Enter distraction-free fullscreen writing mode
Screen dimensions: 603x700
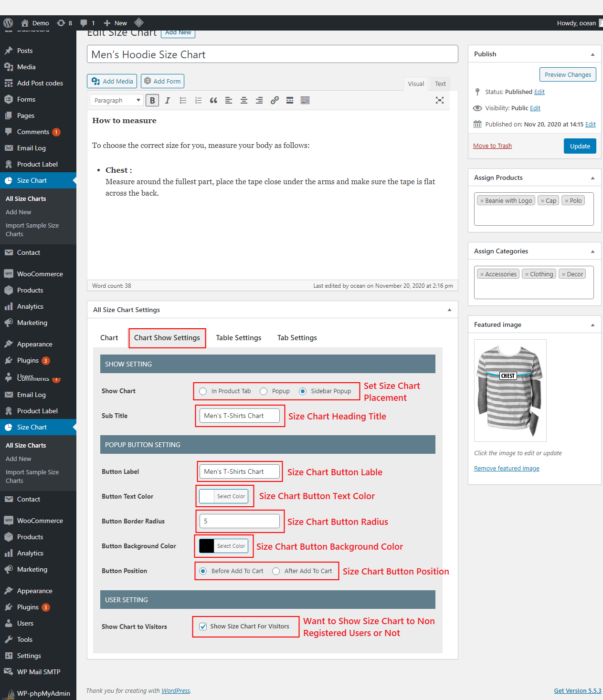pos(439,100)
